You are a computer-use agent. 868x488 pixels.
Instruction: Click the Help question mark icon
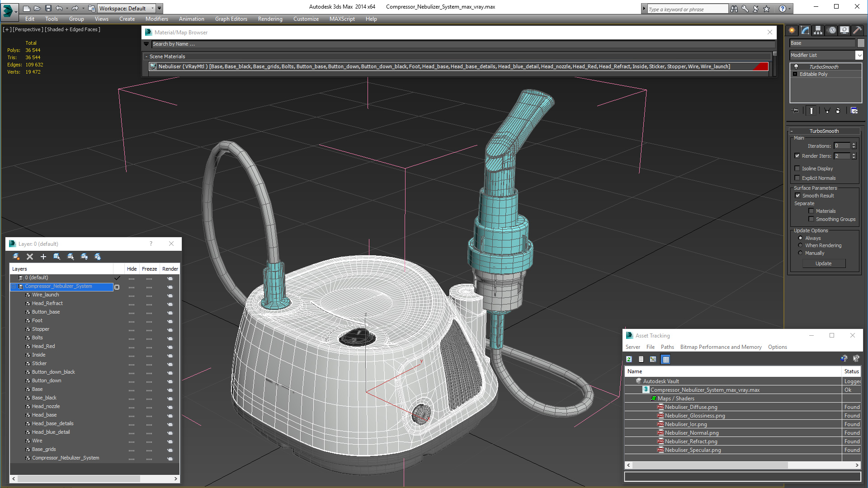pyautogui.click(x=783, y=9)
